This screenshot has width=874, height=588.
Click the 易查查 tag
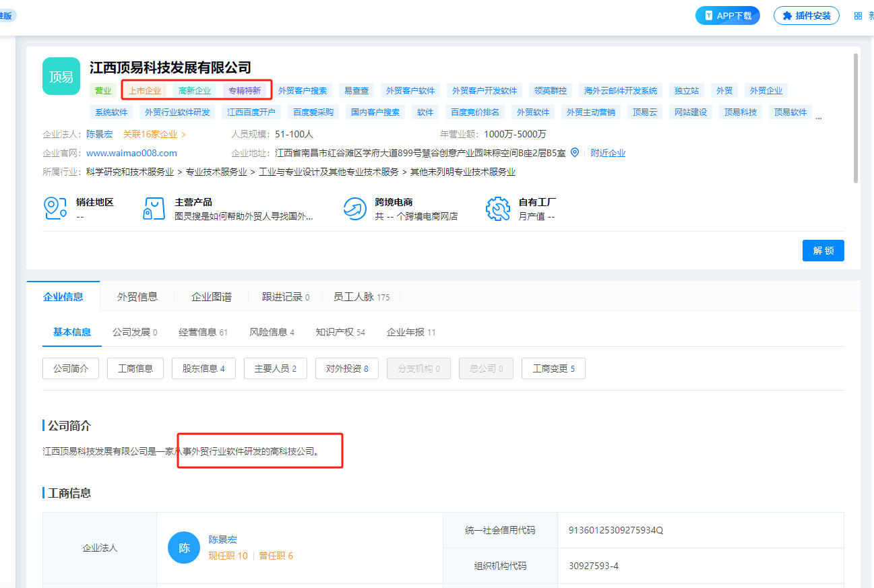click(x=356, y=91)
